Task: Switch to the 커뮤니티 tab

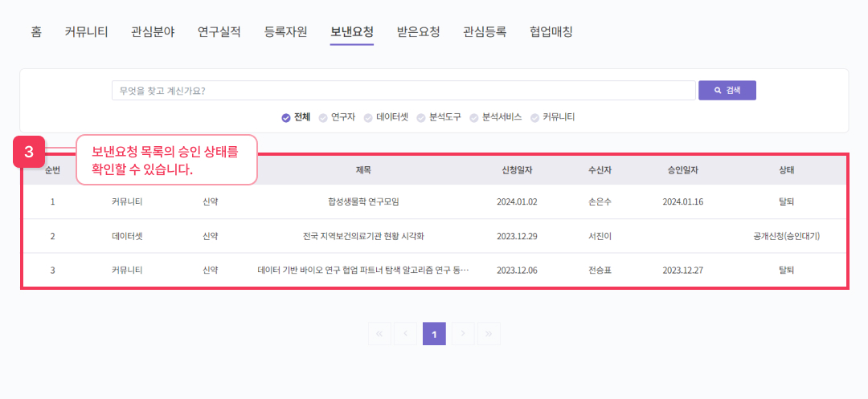Action: coord(86,31)
